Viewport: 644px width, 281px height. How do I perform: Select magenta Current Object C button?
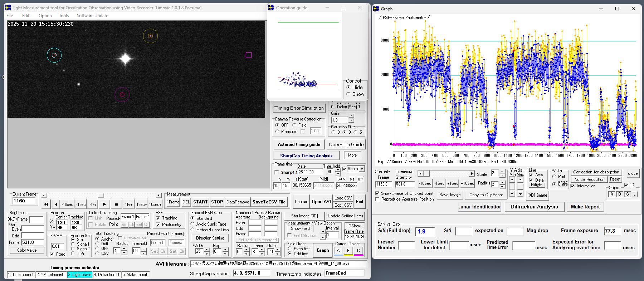pyautogui.click(x=358, y=251)
